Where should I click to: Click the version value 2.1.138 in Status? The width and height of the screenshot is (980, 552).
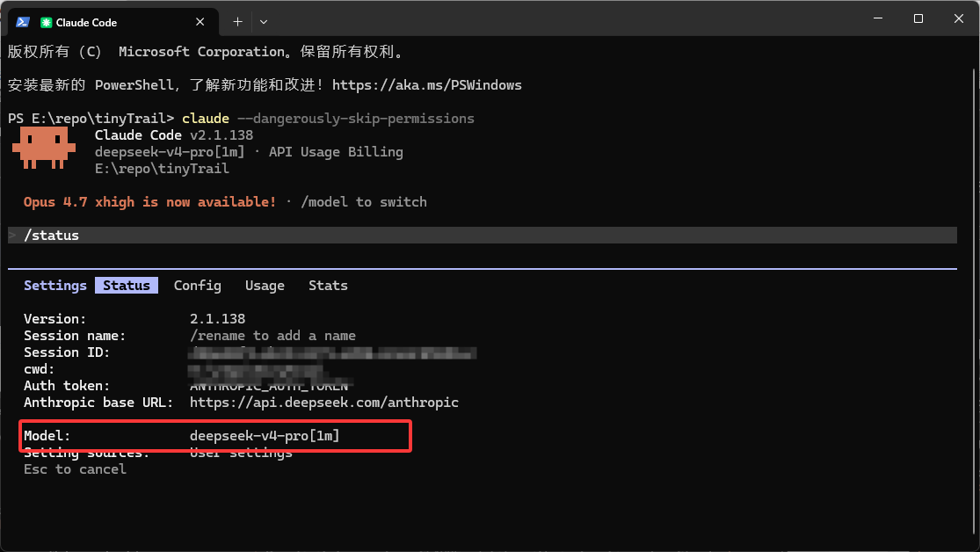[x=217, y=319]
